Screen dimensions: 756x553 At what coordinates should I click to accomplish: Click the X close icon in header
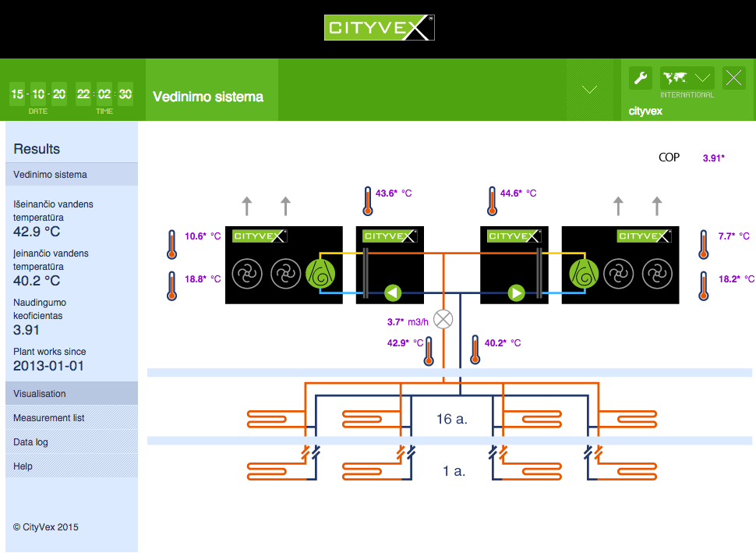tap(734, 77)
